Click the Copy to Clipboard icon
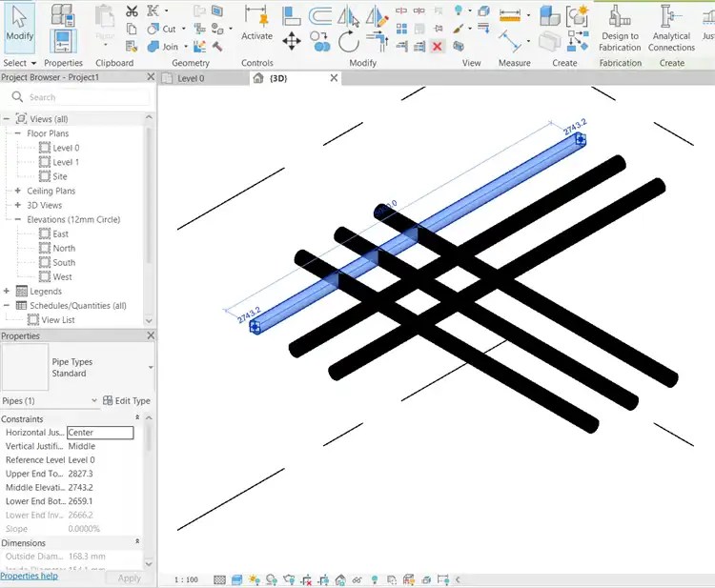Image resolution: width=715 pixels, height=588 pixels. click(x=132, y=29)
